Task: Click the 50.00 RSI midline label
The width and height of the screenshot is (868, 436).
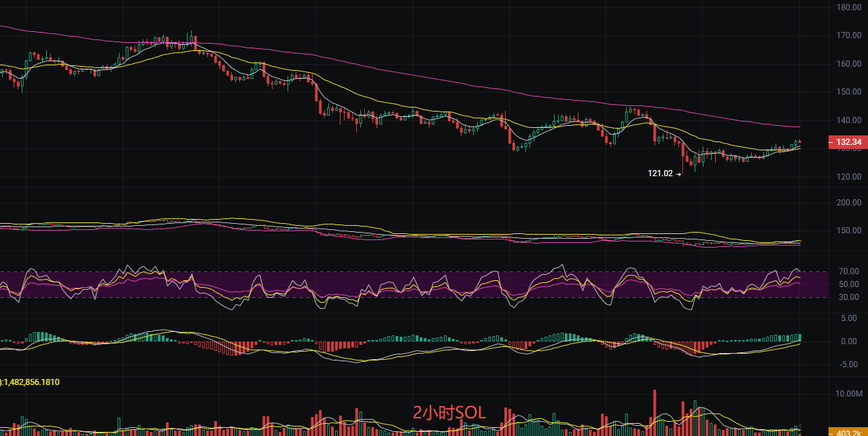Action: pos(849,284)
